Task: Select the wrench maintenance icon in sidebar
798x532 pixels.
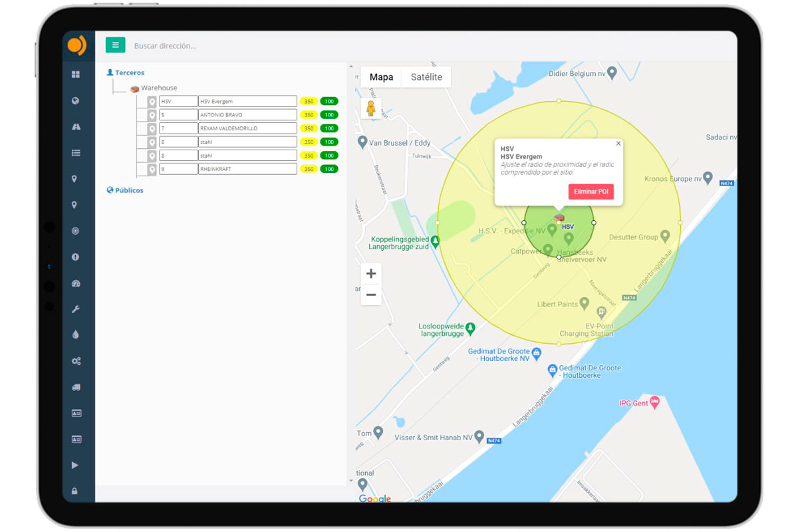Action: 76,309
